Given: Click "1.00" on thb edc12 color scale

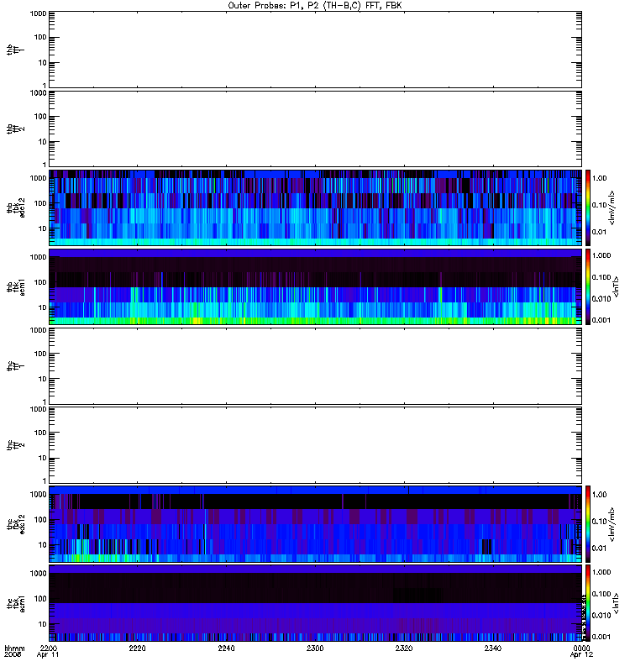Looking at the screenshot, I should tap(600, 178).
